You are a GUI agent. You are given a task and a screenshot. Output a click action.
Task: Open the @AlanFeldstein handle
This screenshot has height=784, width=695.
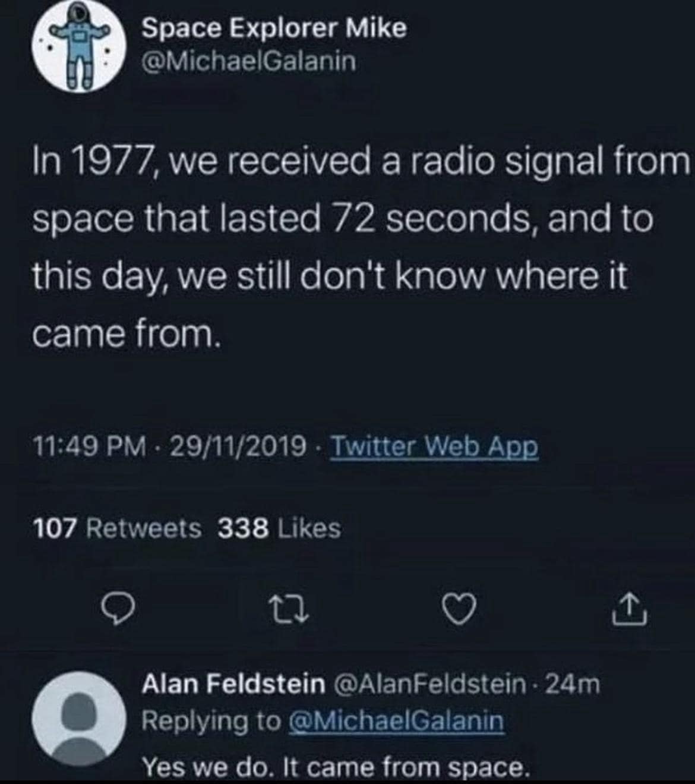point(431,685)
